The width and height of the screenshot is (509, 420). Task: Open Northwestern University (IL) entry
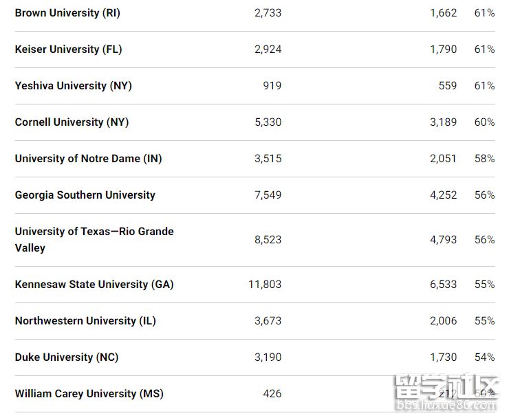(85, 321)
